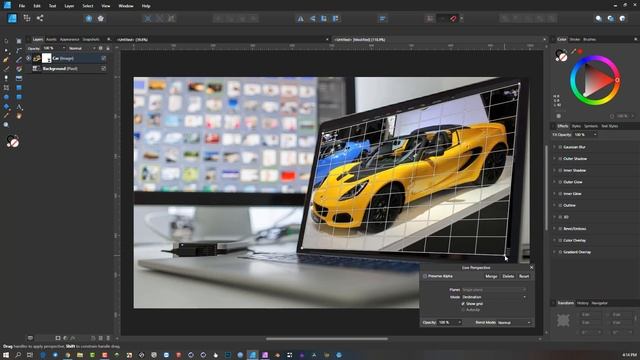Click the Reset button

pyautogui.click(x=524, y=276)
